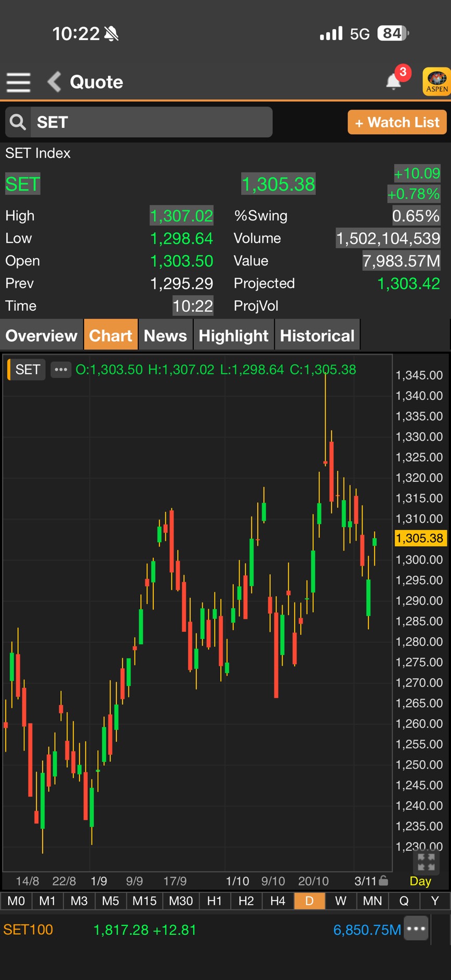Open the Overview tab
This screenshot has height=980, width=451.
click(42, 336)
